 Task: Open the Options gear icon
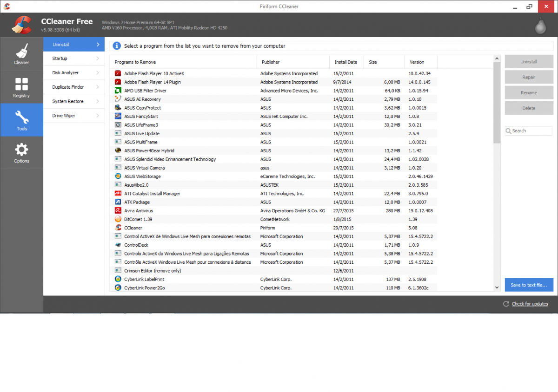[21, 150]
